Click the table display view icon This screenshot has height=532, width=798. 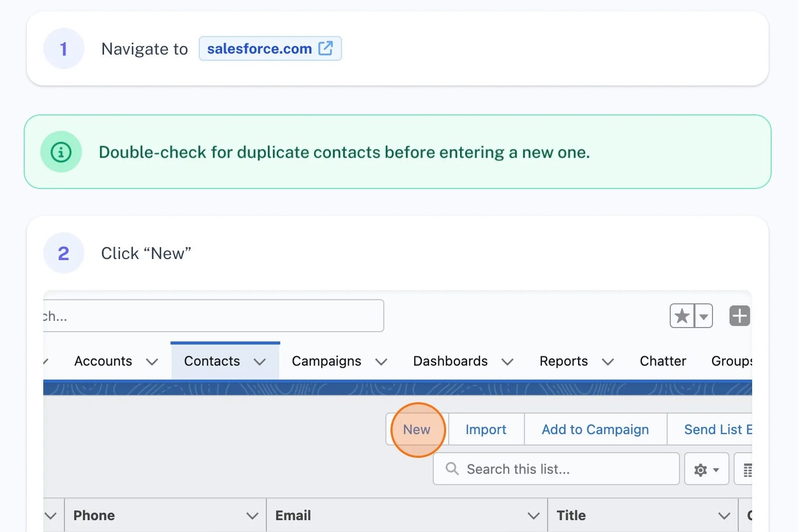point(743,469)
